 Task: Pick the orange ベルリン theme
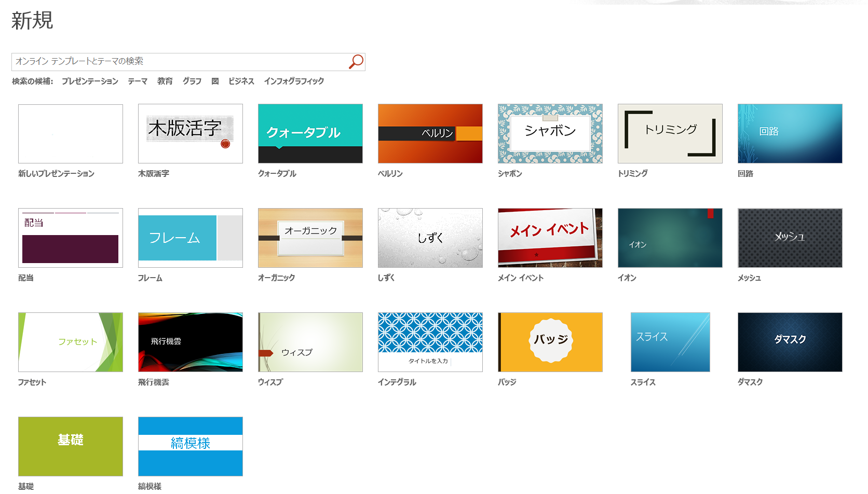click(x=430, y=134)
